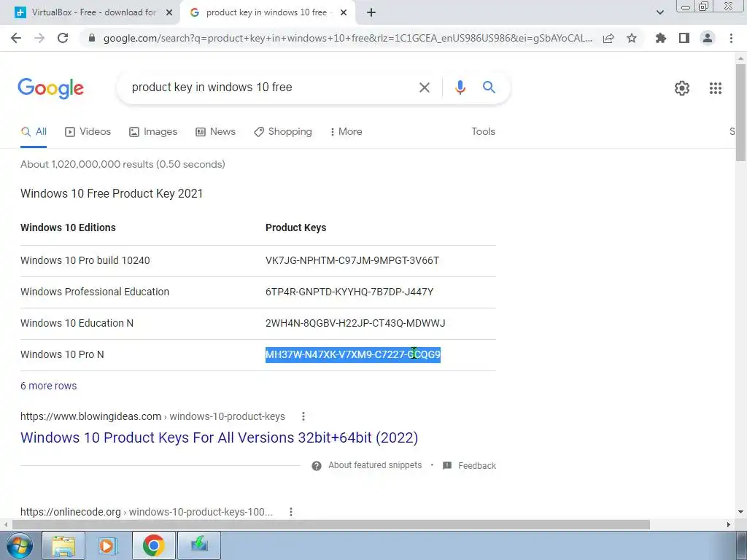
Task: Click the lock icon in address bar
Action: point(92,38)
